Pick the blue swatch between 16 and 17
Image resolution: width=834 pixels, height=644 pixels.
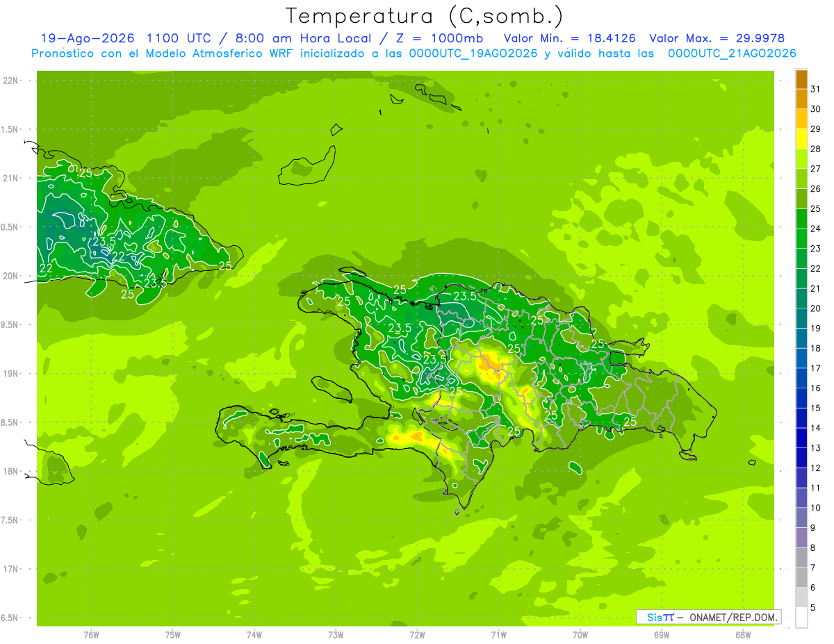point(801,379)
